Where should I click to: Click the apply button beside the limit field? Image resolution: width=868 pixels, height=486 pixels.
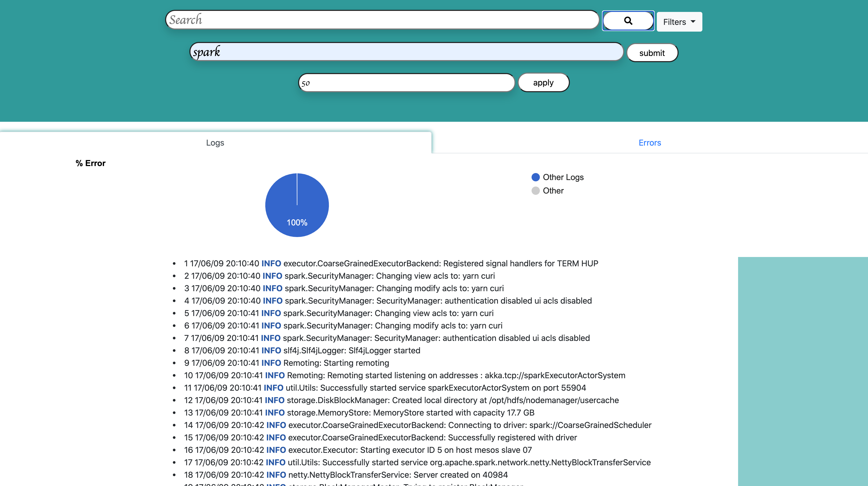pos(543,82)
